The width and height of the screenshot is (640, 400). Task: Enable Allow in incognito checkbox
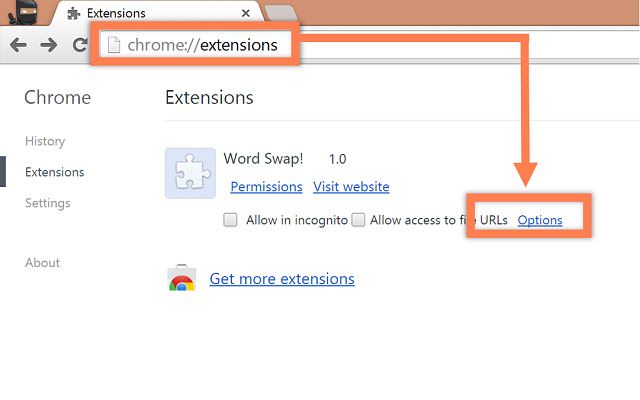(230, 220)
